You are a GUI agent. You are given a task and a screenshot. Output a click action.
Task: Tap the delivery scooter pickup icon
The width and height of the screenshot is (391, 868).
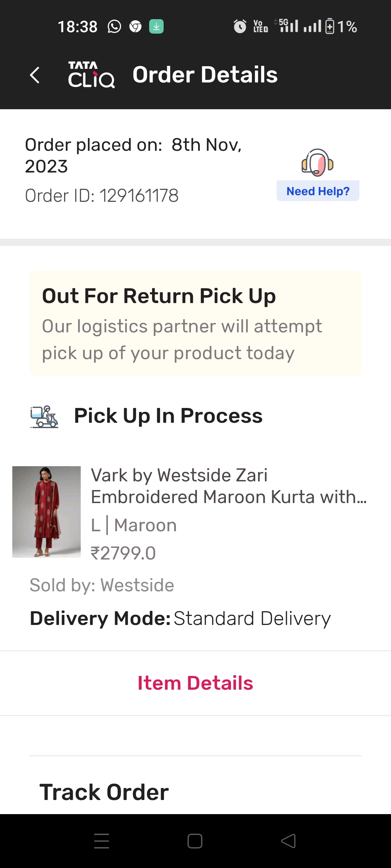pos(44,417)
